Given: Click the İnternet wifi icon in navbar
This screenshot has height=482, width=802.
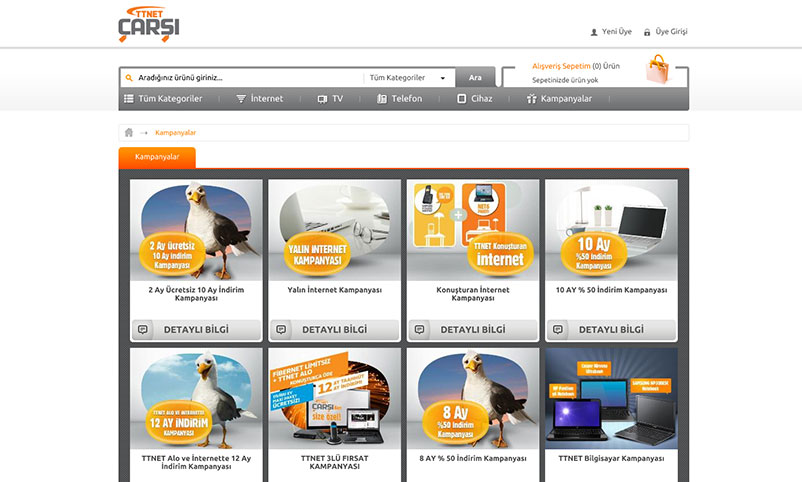Looking at the screenshot, I should click(241, 99).
